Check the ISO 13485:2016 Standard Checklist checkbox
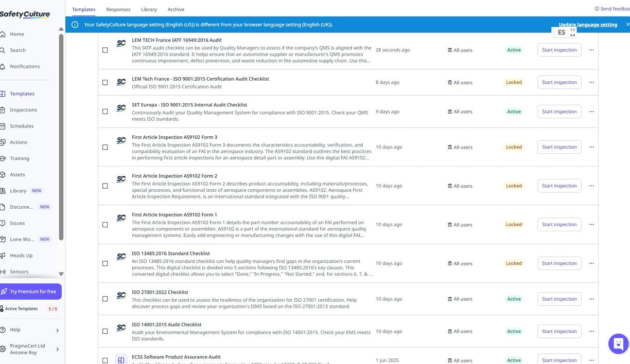Viewport: 630px width, 364px height. [x=105, y=263]
